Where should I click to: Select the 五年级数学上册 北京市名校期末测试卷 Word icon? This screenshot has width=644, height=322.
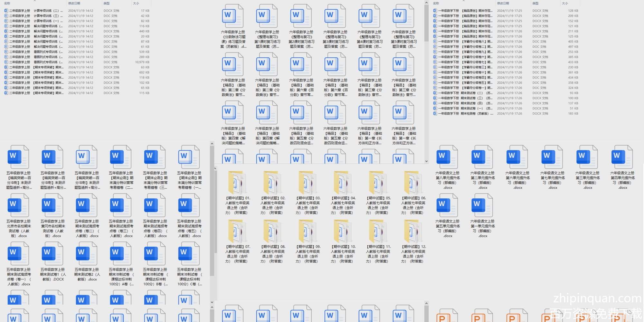point(18,205)
